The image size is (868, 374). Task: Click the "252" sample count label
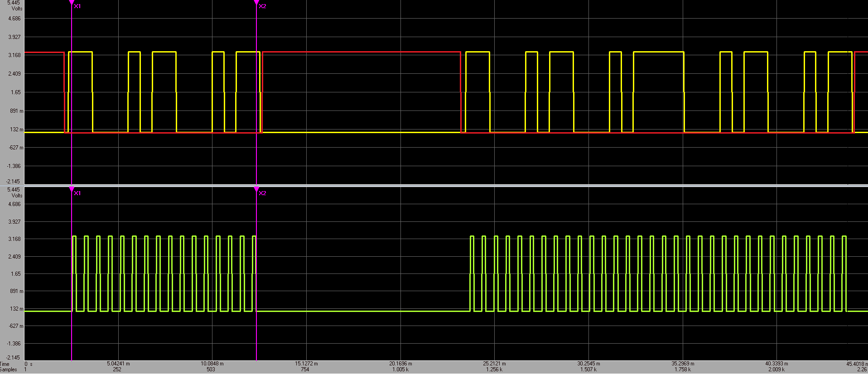click(117, 369)
